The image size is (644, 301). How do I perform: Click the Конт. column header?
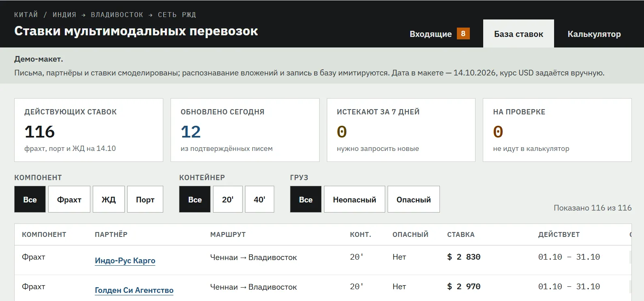pos(360,234)
